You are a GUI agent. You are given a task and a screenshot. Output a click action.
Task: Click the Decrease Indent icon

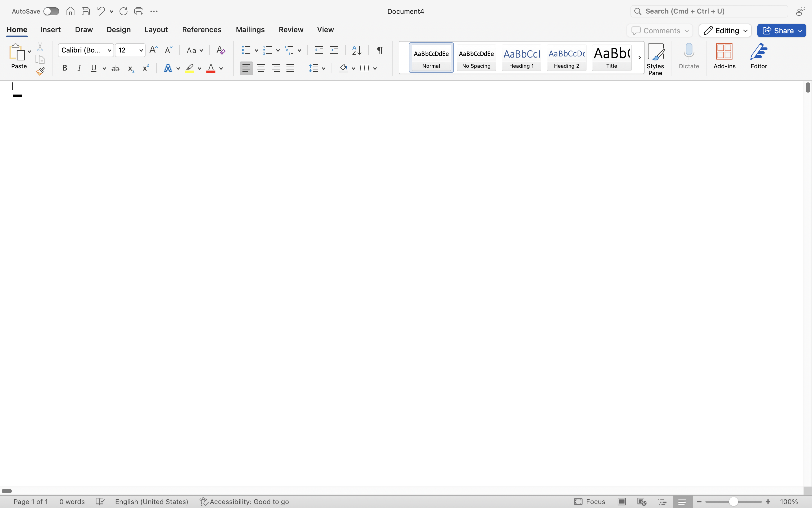tap(319, 50)
